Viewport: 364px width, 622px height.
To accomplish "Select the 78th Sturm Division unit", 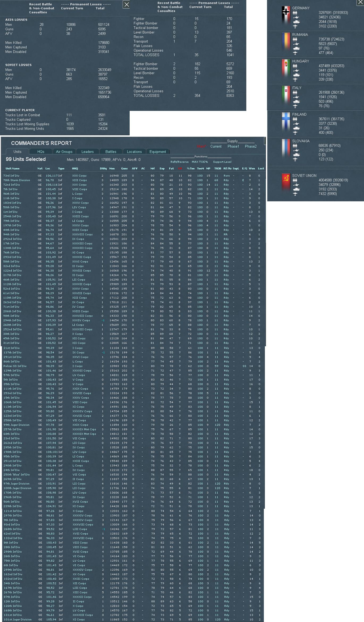I will [16, 180].
